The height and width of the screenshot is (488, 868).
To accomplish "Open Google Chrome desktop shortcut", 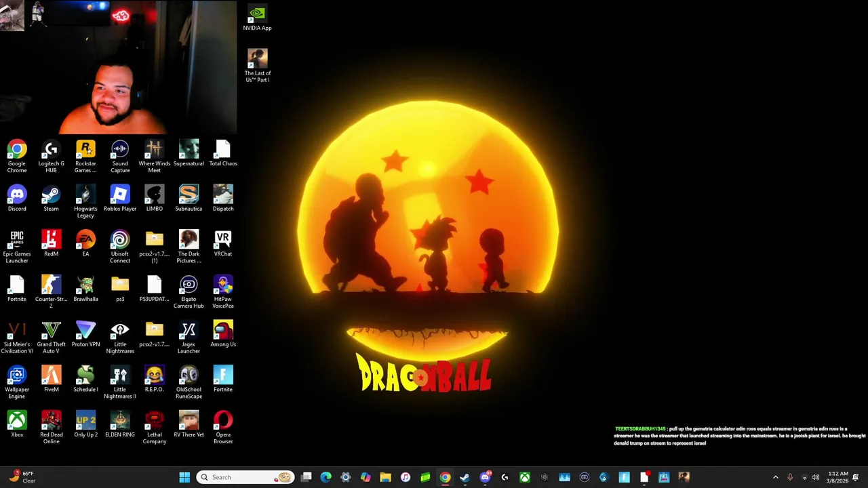I will point(17,157).
